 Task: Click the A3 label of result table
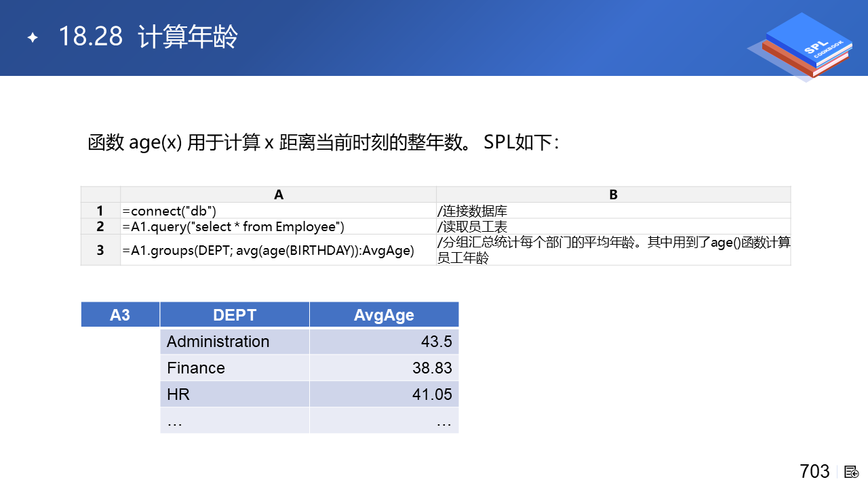pos(120,314)
